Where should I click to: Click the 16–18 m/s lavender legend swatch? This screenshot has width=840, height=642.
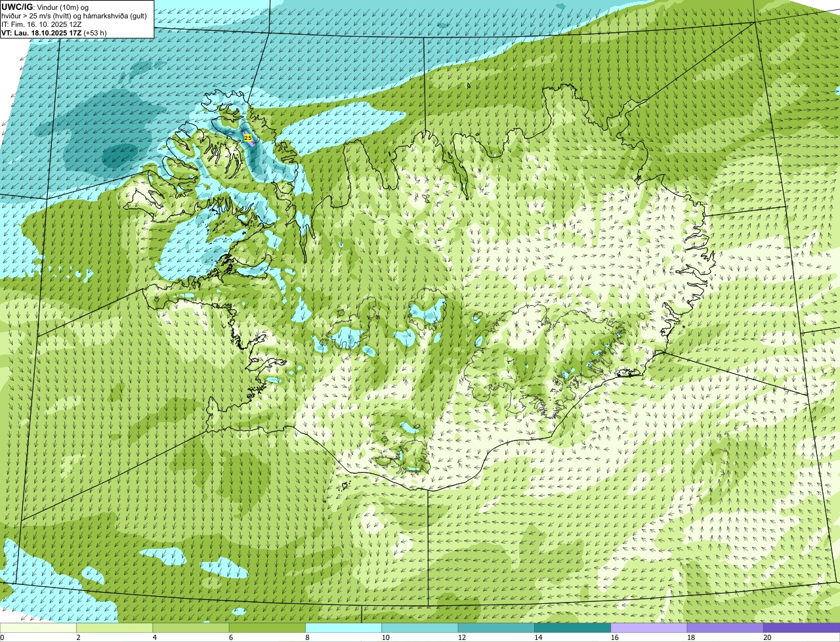coord(649,628)
